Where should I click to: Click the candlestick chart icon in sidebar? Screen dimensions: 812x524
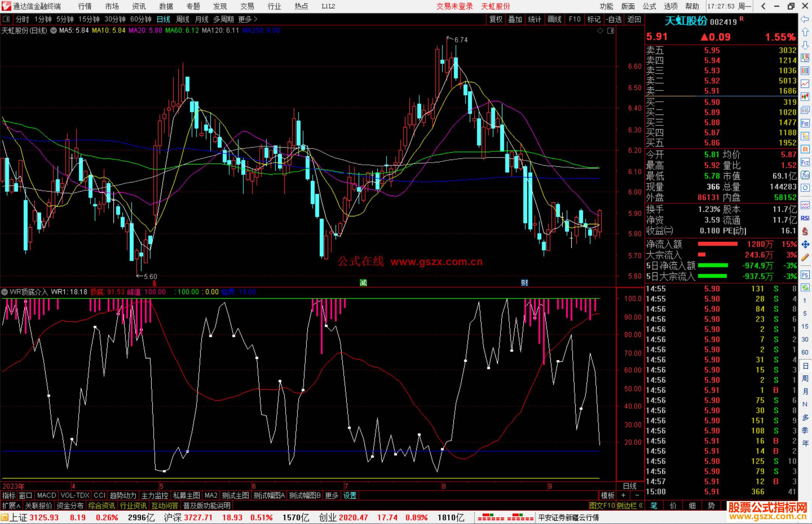(x=805, y=97)
